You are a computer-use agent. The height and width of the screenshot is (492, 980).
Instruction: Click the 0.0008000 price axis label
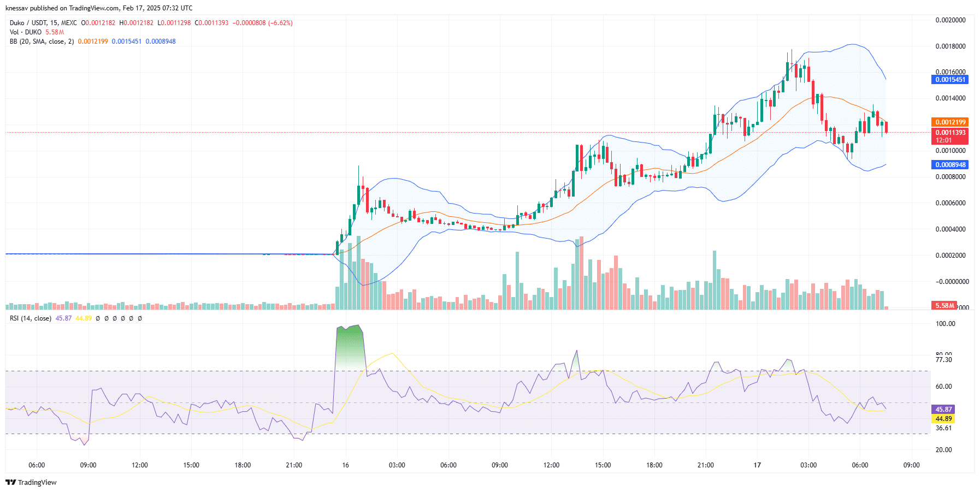pos(951,177)
